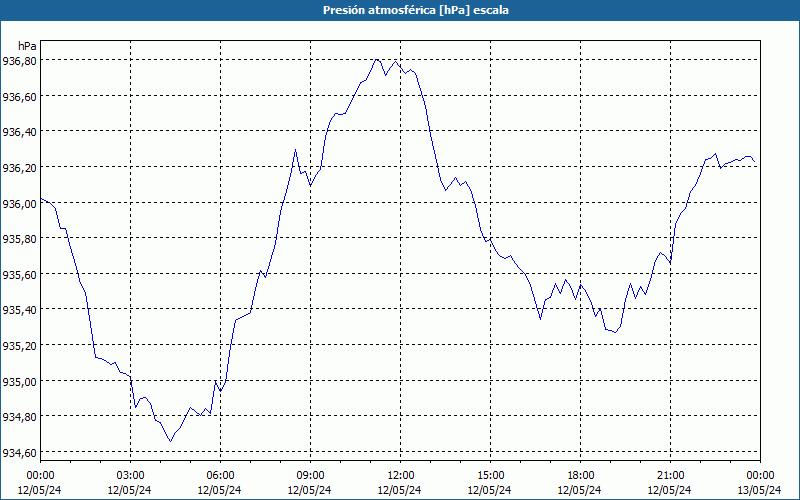Click the 936,00 y-axis value

click(x=19, y=203)
